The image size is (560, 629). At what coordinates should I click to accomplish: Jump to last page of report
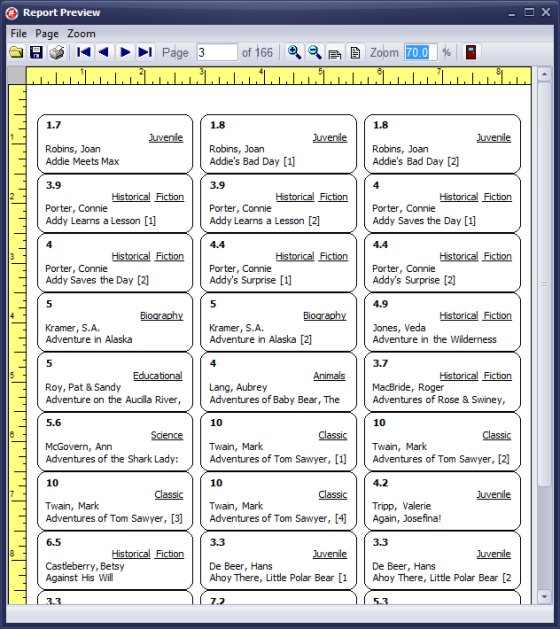pyautogui.click(x=145, y=52)
